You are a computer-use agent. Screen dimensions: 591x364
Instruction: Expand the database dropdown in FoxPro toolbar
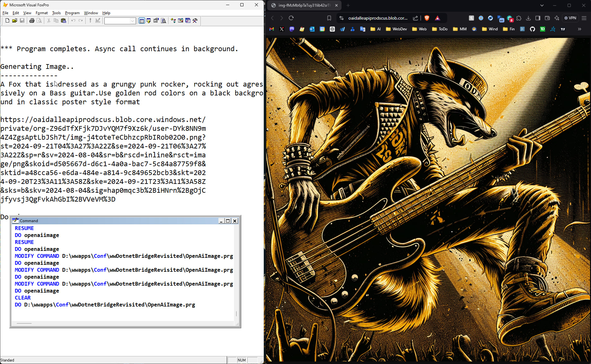coord(132,21)
